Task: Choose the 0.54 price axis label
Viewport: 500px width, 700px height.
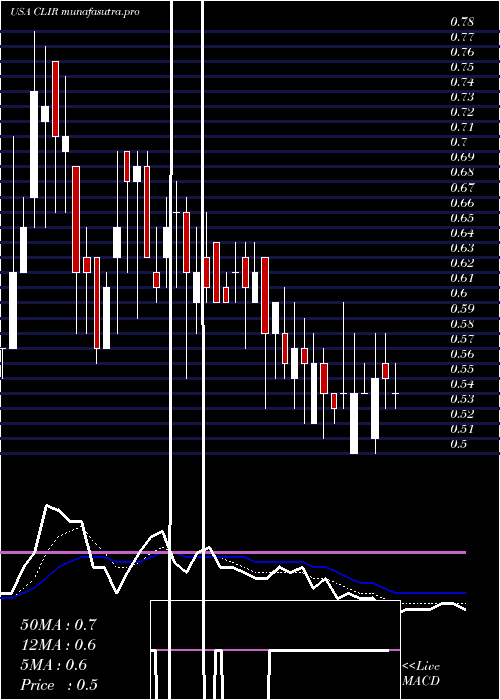Action: (462, 384)
